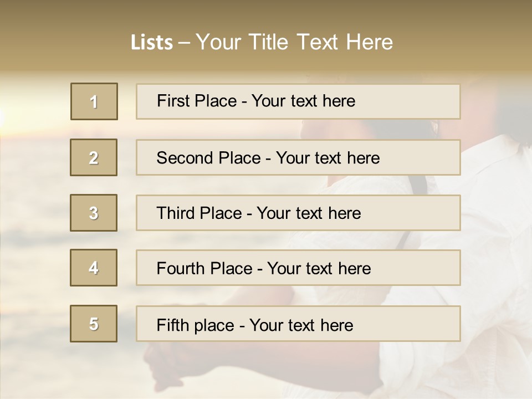
Task: Click the text Fourth Place - Your text here
Action: (x=264, y=268)
